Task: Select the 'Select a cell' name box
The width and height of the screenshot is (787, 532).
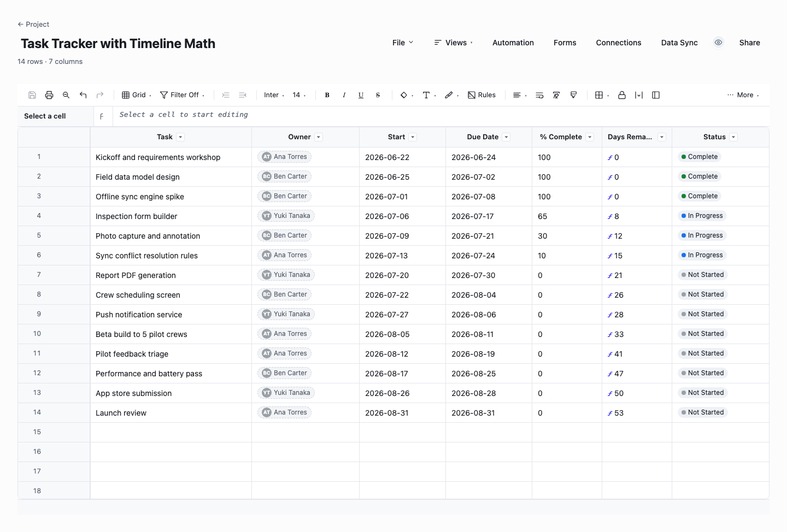Action: point(55,116)
